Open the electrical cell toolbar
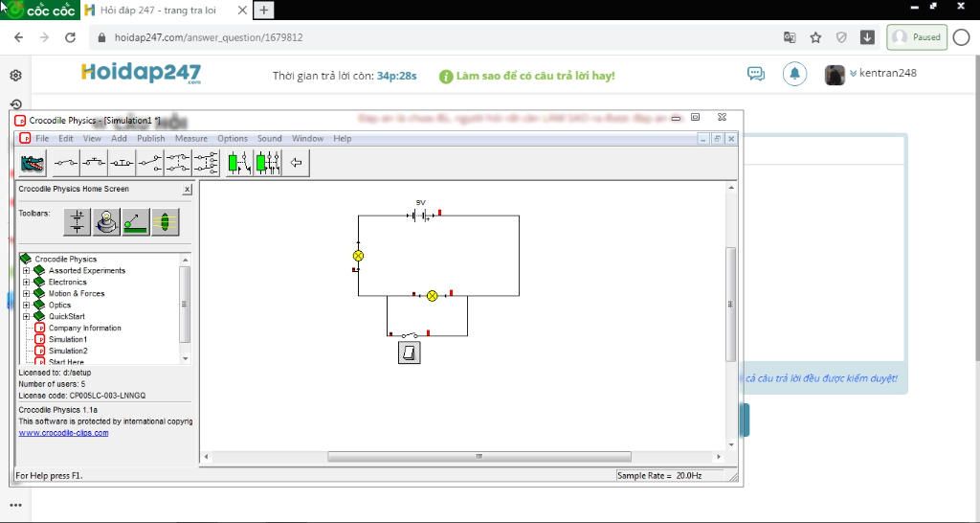Image resolution: width=980 pixels, height=523 pixels. pyautogui.click(x=78, y=222)
